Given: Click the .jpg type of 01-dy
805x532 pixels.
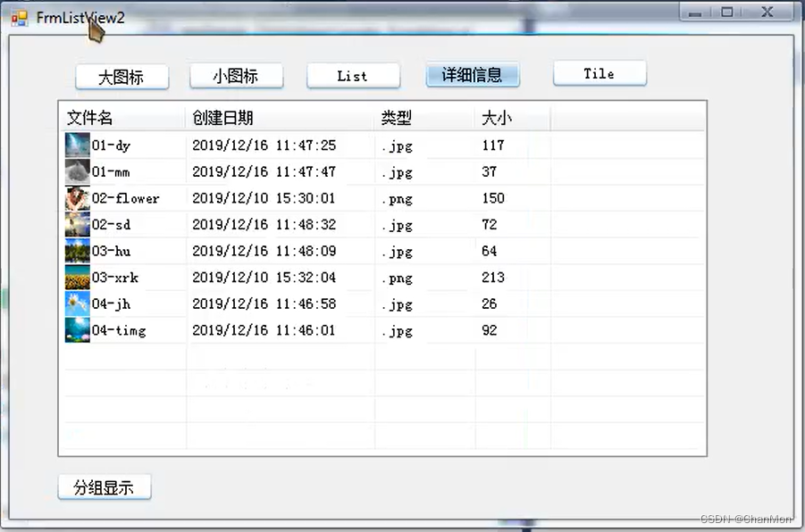Looking at the screenshot, I should point(398,146).
